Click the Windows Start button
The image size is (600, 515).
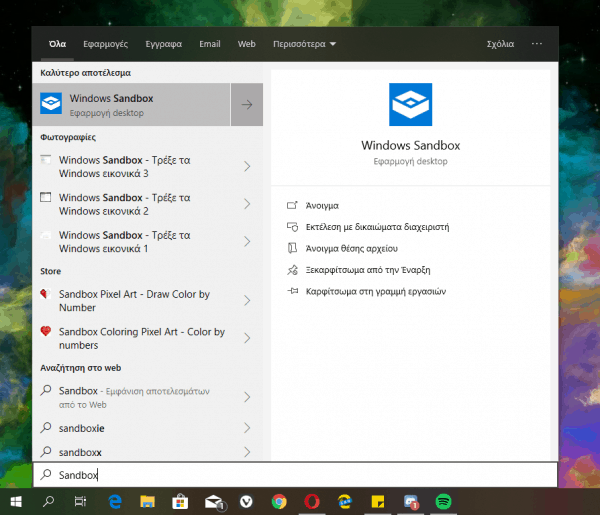coord(16,502)
